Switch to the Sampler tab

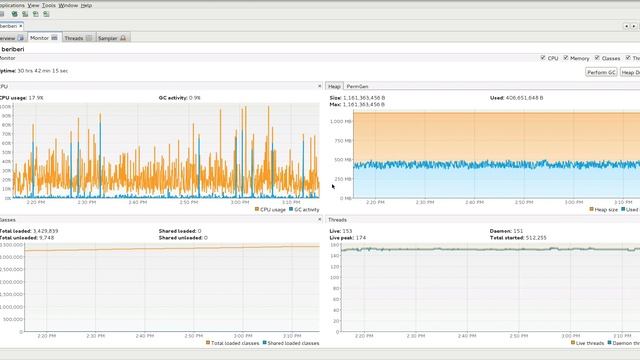[112, 38]
